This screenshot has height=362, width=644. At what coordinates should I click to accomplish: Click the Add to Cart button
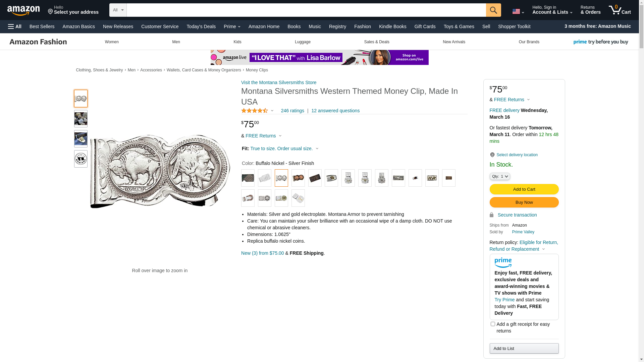pos(524,189)
